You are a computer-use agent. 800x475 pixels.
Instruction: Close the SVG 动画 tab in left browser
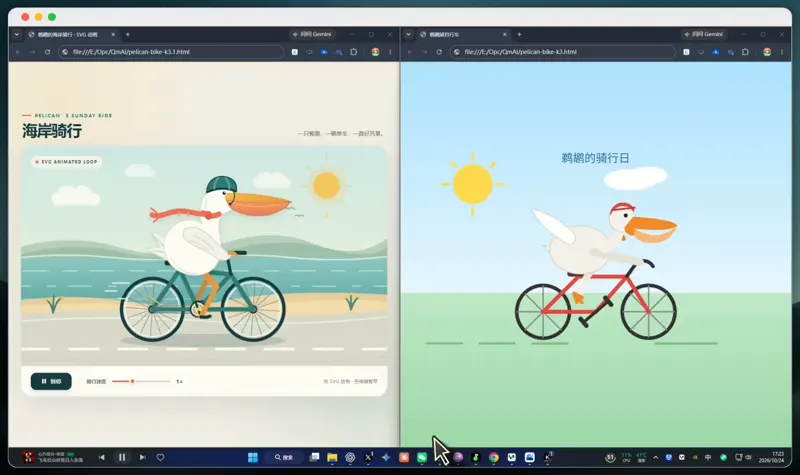pyautogui.click(x=113, y=35)
